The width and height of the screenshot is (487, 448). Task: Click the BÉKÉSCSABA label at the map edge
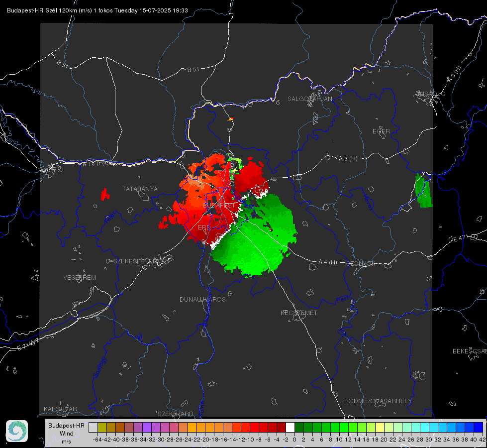pyautogui.click(x=470, y=351)
